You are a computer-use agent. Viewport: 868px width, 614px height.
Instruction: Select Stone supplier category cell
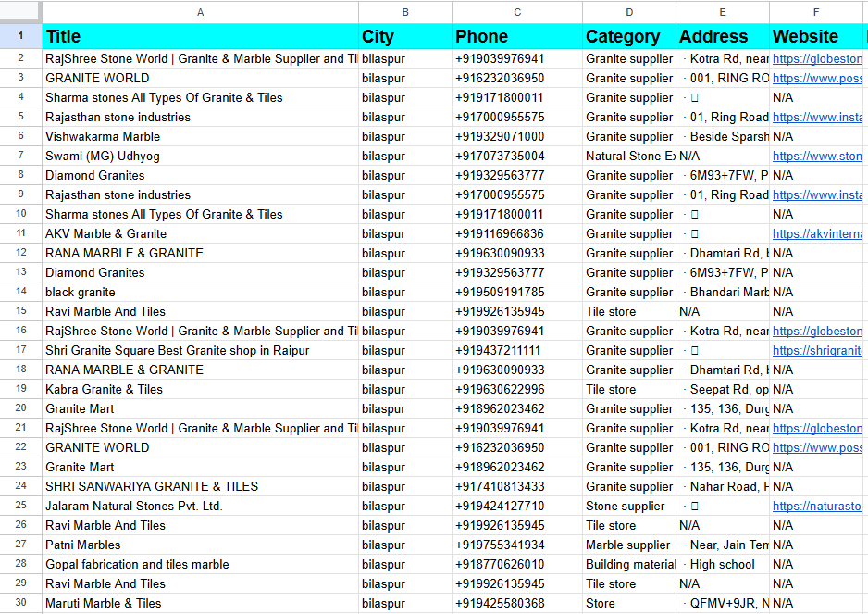coord(629,506)
